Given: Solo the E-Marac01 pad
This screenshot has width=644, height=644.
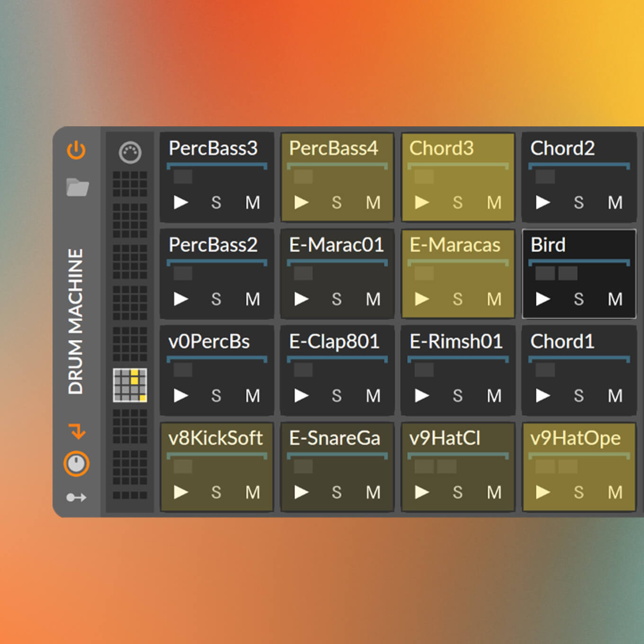Looking at the screenshot, I should coord(337,299).
